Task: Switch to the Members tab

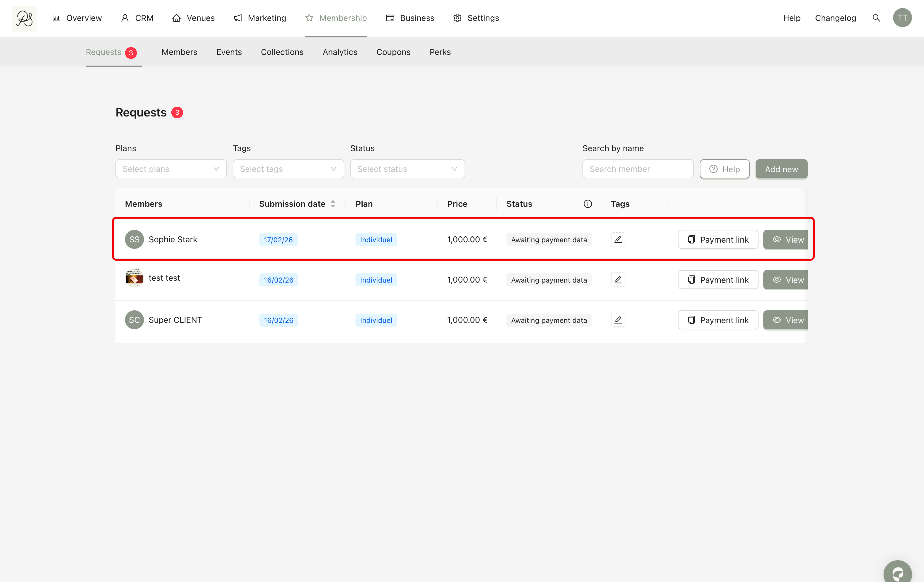Action: [179, 52]
